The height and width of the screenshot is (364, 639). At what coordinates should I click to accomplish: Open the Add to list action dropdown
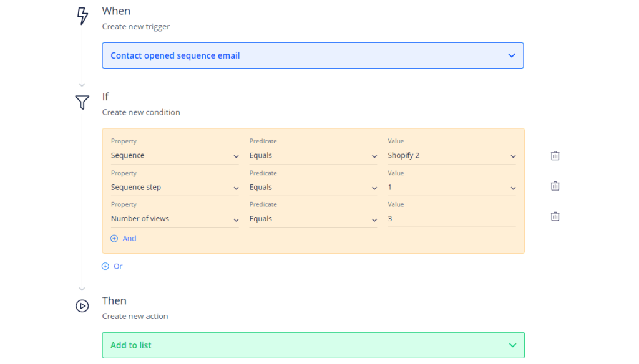tap(313, 345)
